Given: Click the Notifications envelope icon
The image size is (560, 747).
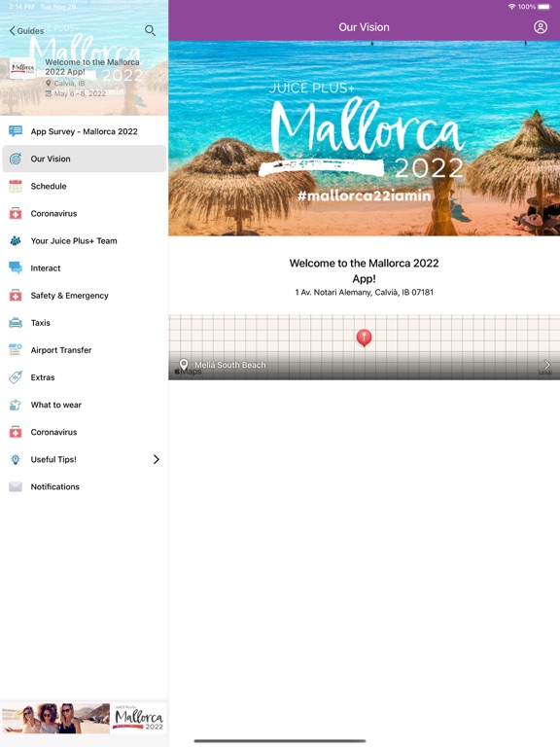Looking at the screenshot, I should (x=16, y=486).
